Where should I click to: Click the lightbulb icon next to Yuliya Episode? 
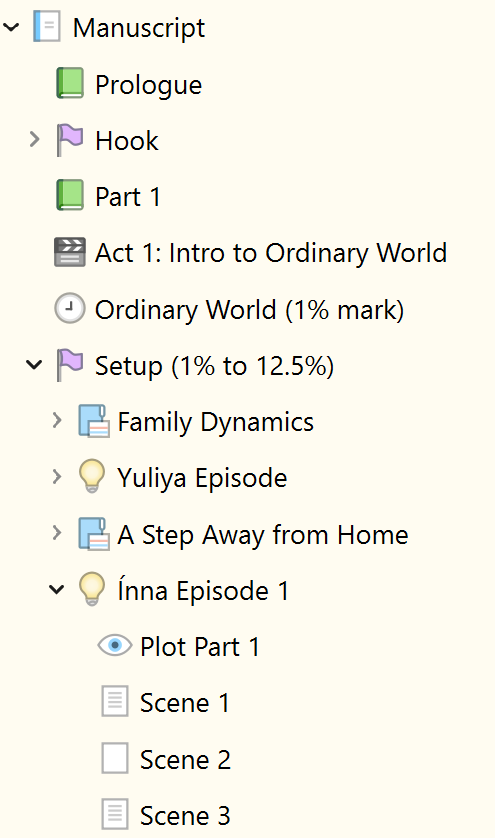(92, 477)
